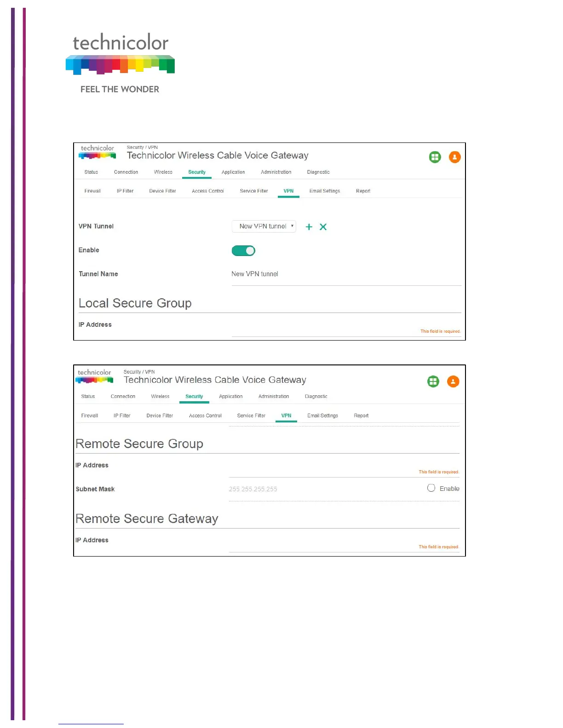The width and height of the screenshot is (563, 728).
Task: Open Administration tab in upper screenshot
Action: click(x=276, y=172)
